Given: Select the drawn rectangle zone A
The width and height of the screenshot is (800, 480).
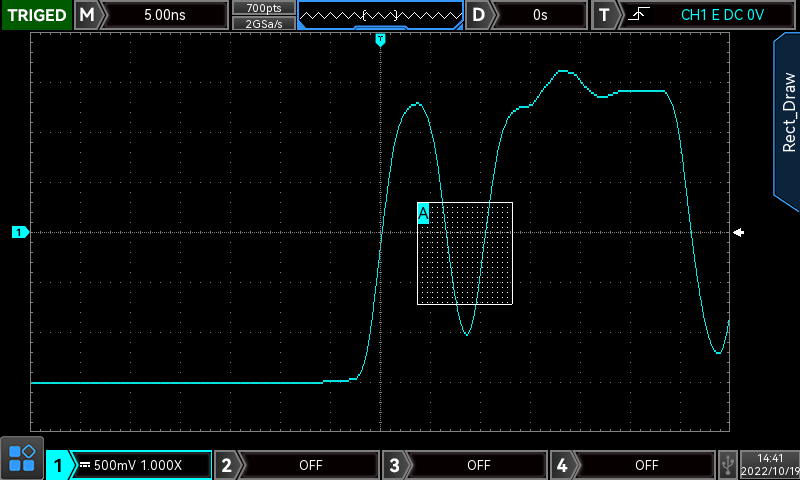Looking at the screenshot, I should tap(465, 254).
